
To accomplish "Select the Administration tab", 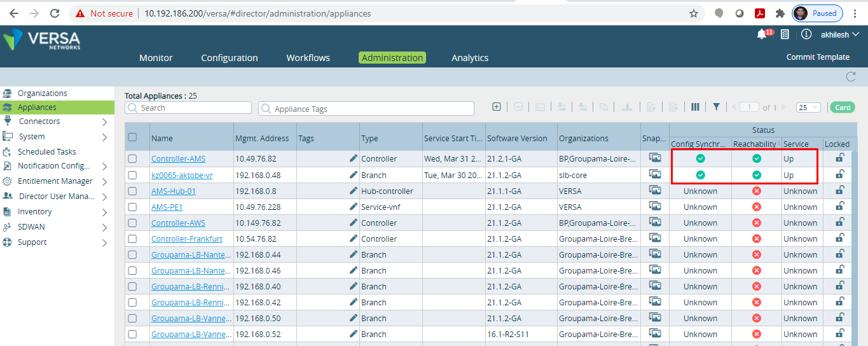I will coord(392,58).
